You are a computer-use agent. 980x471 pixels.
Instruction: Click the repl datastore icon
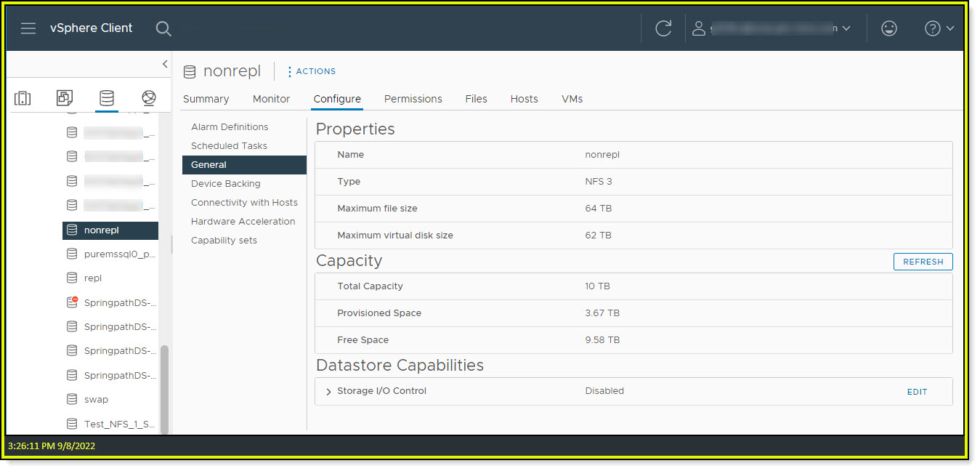[x=72, y=278]
